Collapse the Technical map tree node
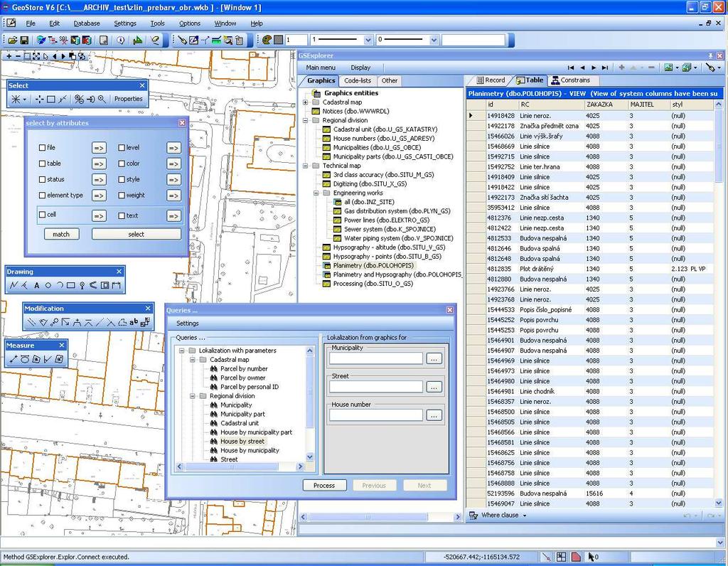This screenshot has width=728, height=566. [306, 166]
